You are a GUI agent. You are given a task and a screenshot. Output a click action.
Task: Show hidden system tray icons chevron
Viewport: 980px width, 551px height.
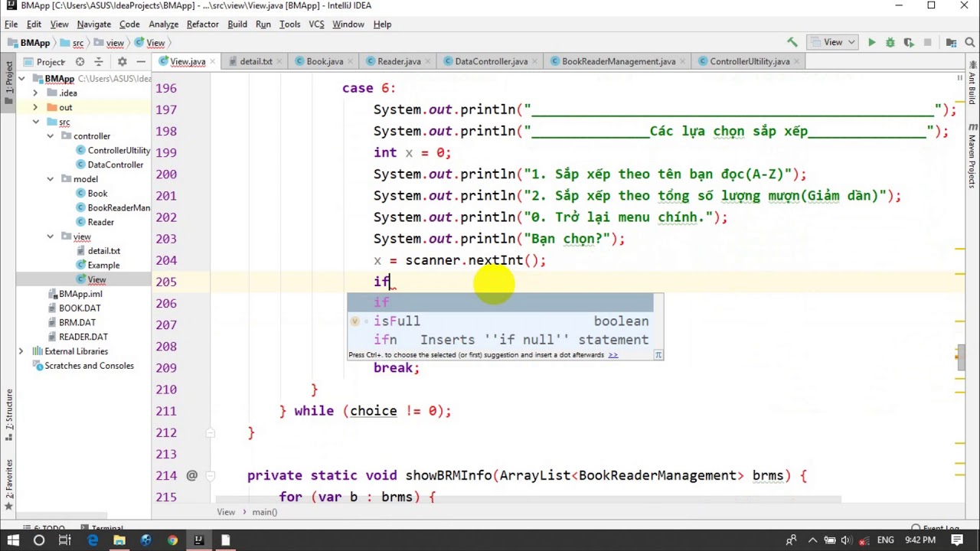click(x=812, y=540)
